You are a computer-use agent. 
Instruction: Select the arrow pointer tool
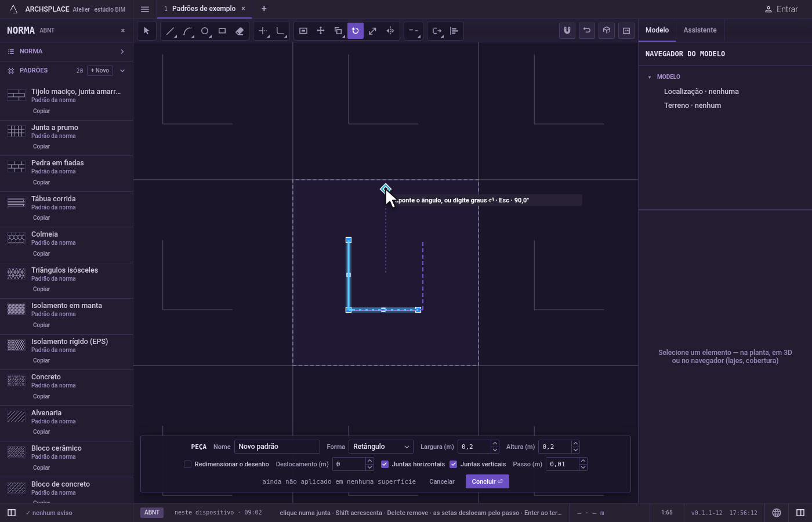(146, 31)
